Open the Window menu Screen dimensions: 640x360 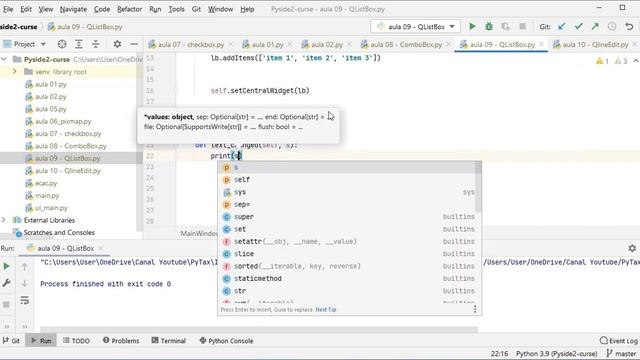click(x=220, y=9)
